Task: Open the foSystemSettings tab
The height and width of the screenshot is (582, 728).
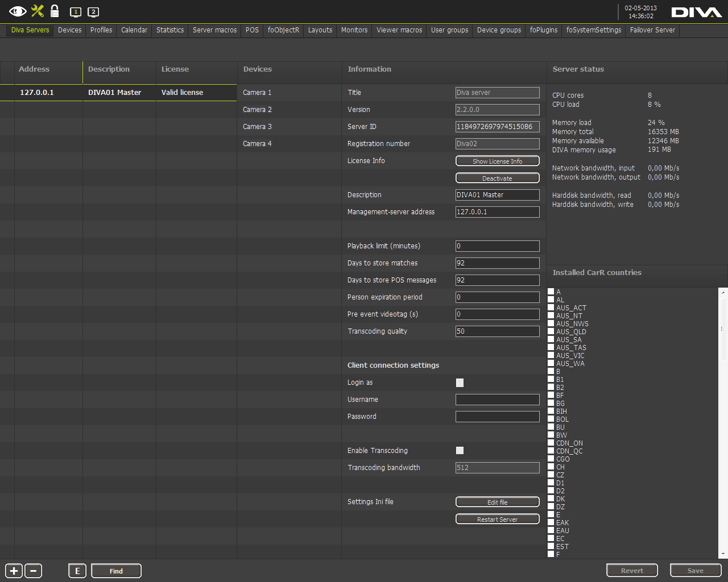Action: click(594, 30)
